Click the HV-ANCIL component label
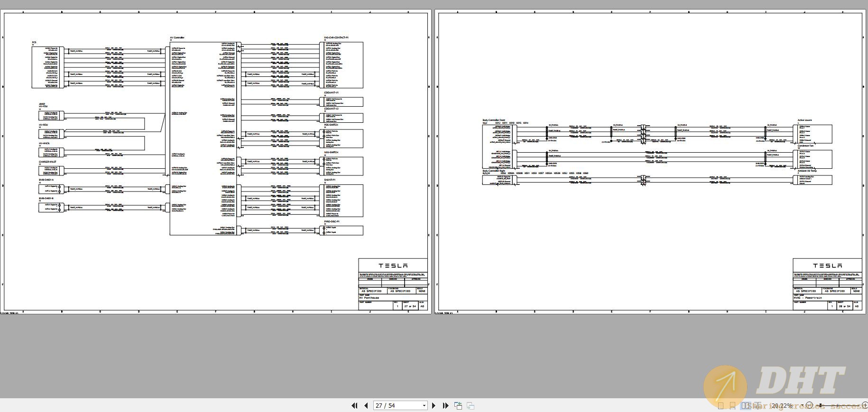This screenshot has height=412, width=868. pos(44,143)
